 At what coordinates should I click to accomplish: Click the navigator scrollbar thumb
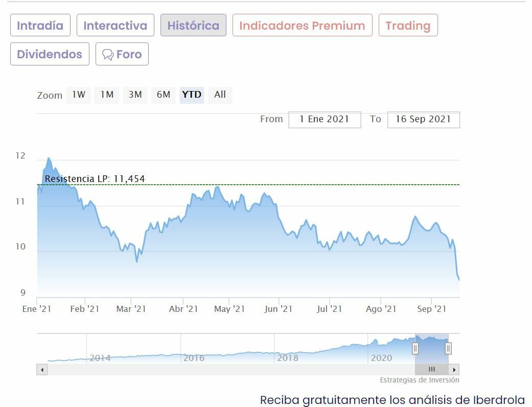(x=432, y=369)
